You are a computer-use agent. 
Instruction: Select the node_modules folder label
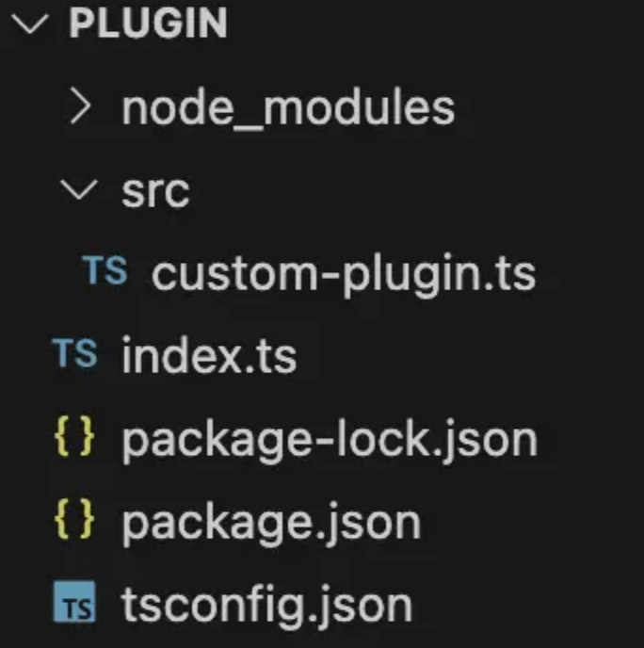(288, 108)
